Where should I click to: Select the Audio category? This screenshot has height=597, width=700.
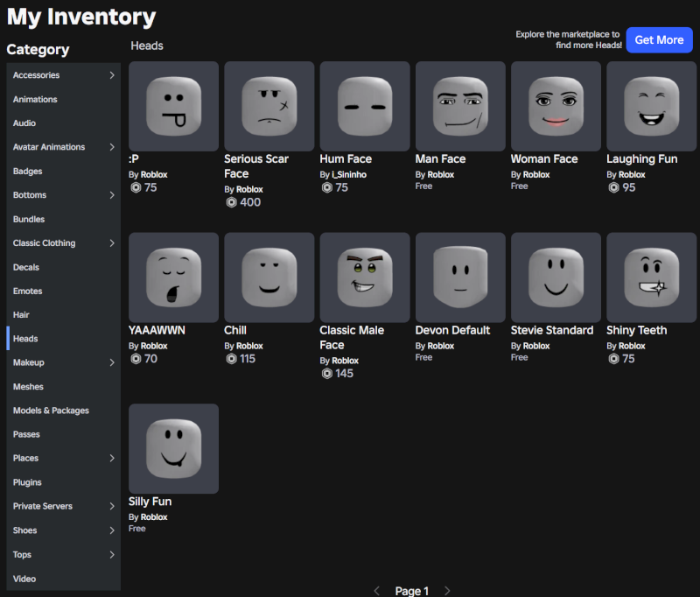tap(63, 123)
